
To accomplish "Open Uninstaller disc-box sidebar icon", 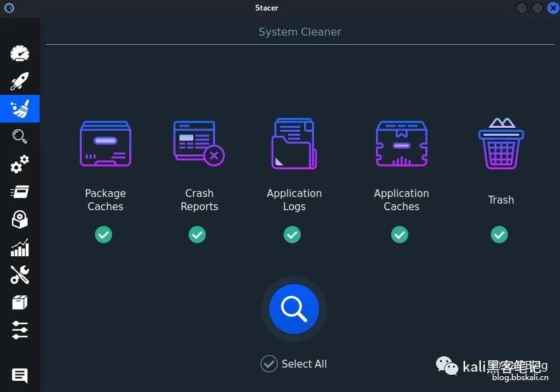I will (20, 219).
